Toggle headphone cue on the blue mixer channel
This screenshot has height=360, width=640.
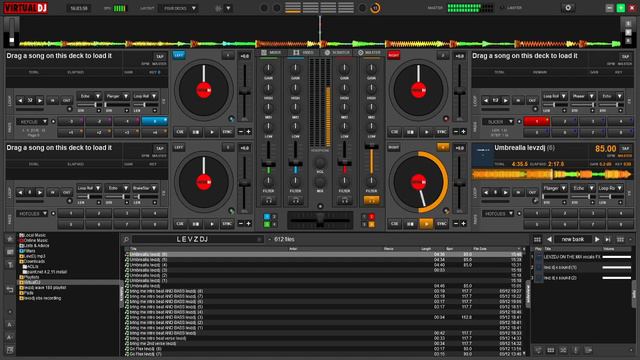click(x=295, y=200)
